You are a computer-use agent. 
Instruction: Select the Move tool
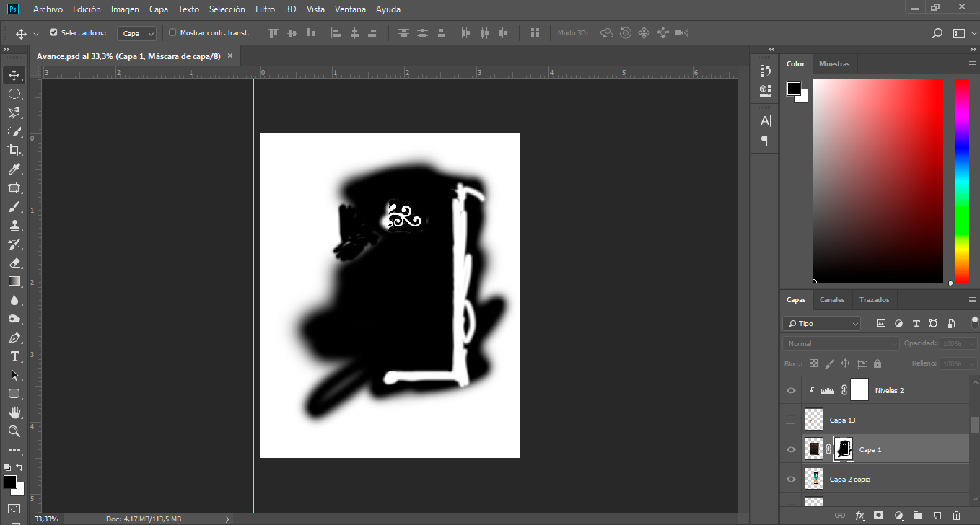tap(14, 74)
